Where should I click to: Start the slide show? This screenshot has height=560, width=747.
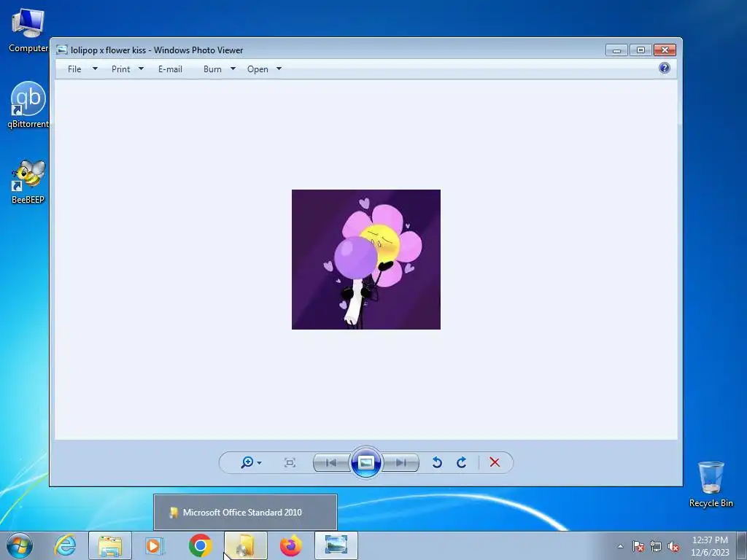pyautogui.click(x=366, y=462)
